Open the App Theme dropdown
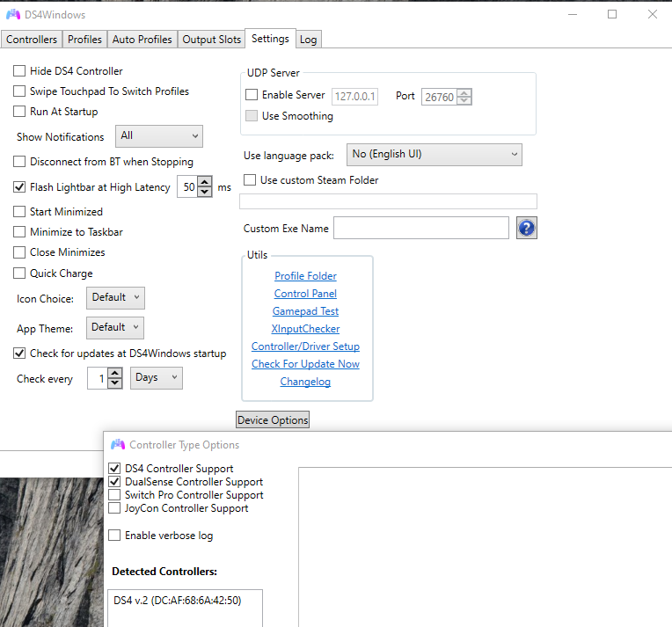The width and height of the screenshot is (672, 627). pos(115,327)
